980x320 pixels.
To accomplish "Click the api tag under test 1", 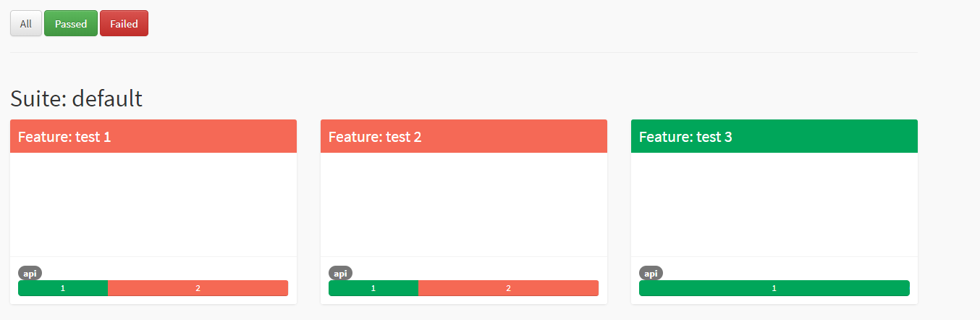I will pyautogui.click(x=30, y=274).
